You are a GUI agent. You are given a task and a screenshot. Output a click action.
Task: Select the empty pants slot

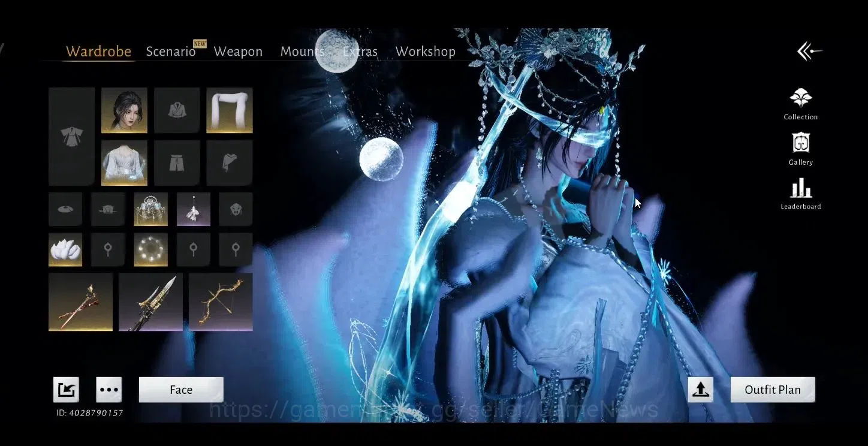(177, 163)
